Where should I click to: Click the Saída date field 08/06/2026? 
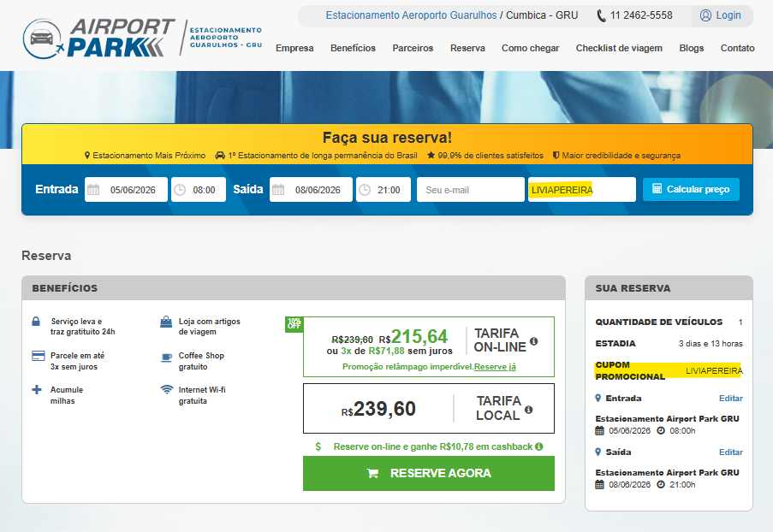tap(311, 190)
